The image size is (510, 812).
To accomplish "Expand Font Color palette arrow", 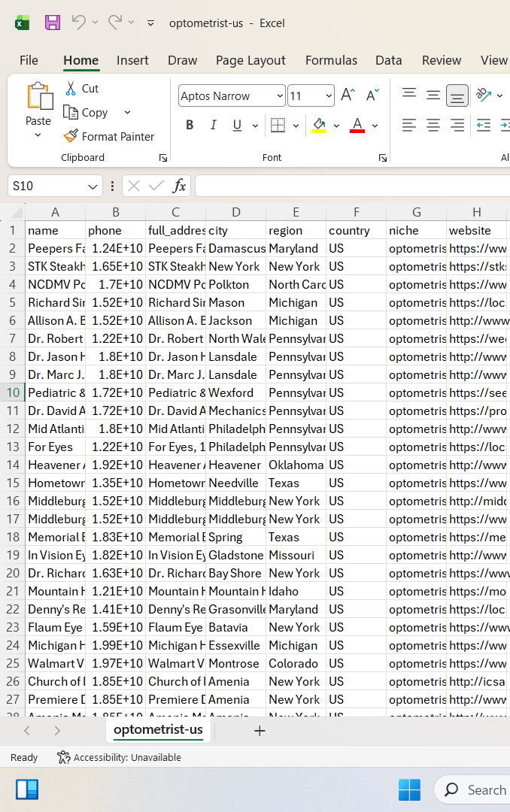I will coord(375,126).
